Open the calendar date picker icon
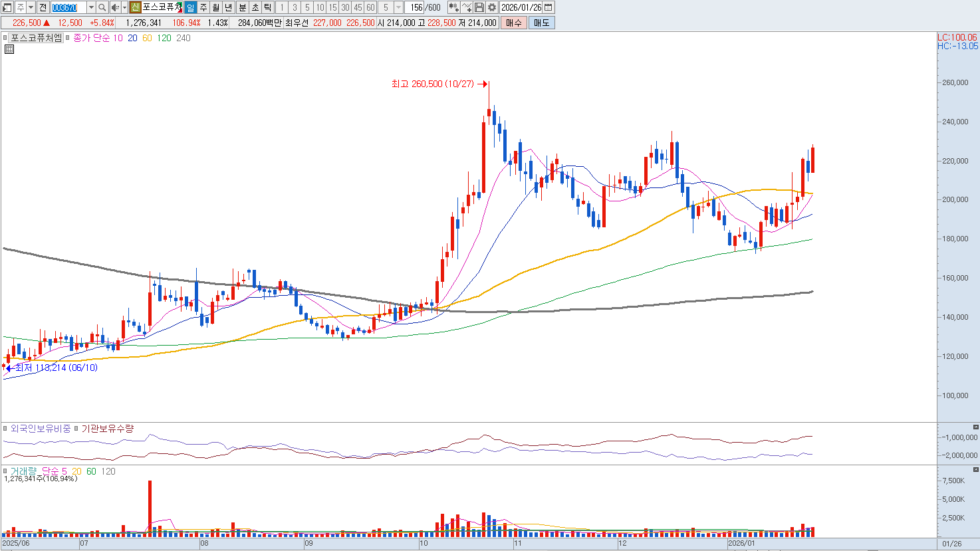The image size is (980, 551). pos(549,7)
